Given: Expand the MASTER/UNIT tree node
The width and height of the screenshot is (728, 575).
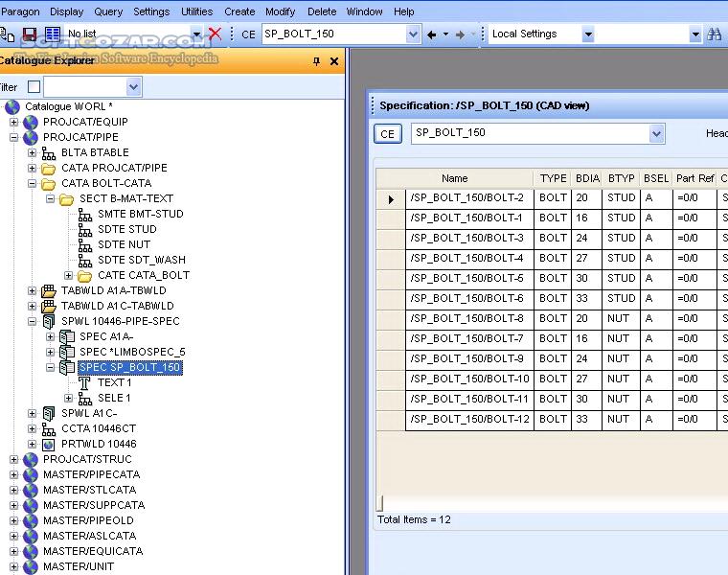Looking at the screenshot, I should tap(14, 566).
